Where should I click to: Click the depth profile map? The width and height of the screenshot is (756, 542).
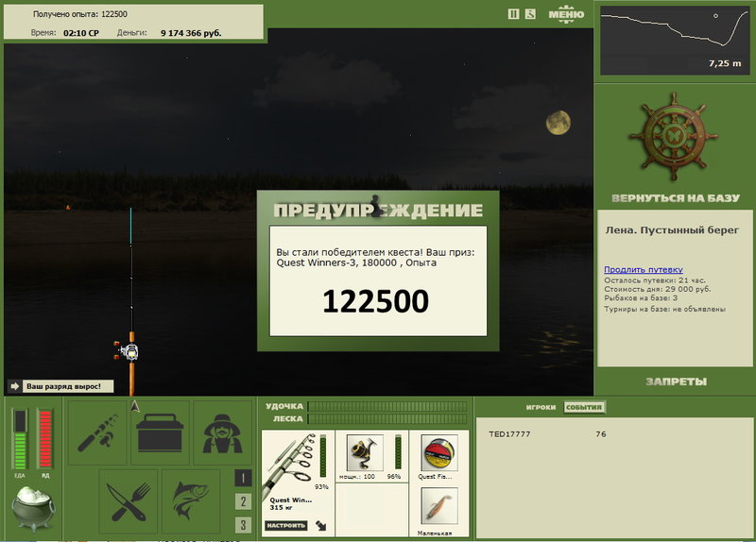pyautogui.click(x=675, y=41)
